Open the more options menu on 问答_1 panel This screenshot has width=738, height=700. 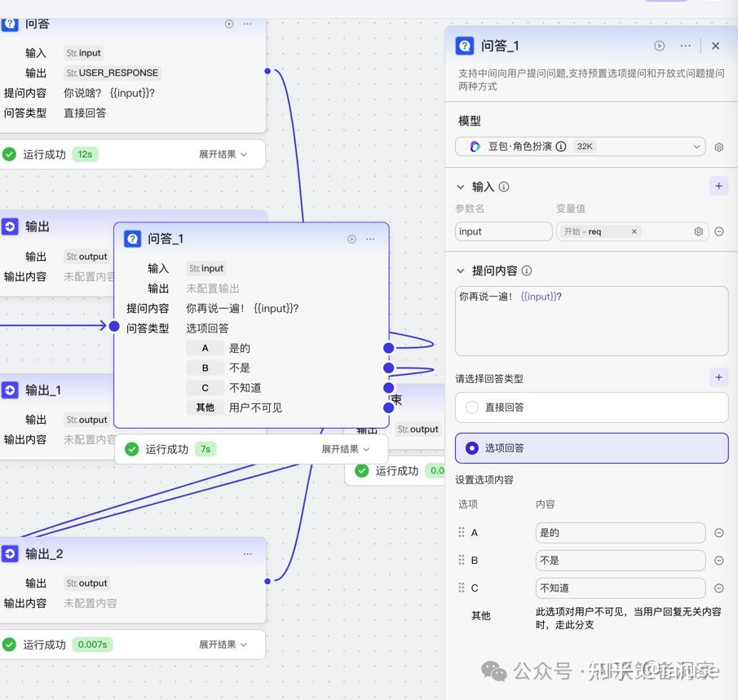pyautogui.click(x=686, y=46)
